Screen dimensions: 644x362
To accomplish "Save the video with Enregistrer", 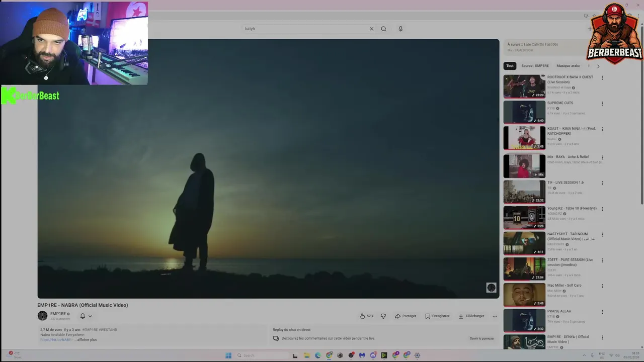I will point(437,316).
